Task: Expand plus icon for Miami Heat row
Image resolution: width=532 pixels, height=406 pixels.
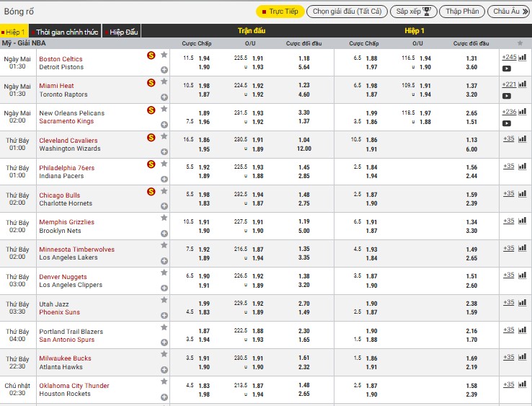Action: coord(164,97)
